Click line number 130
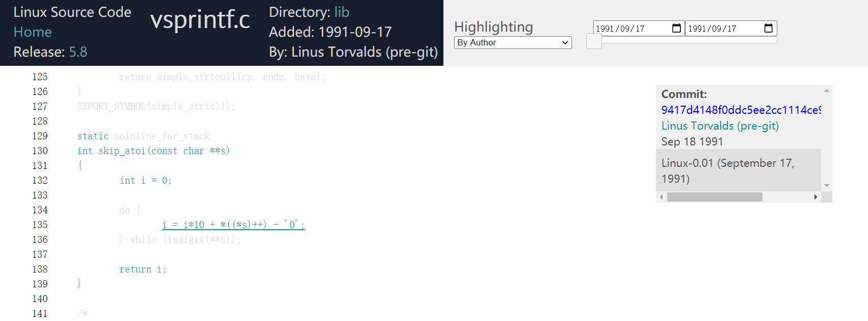Screen dimensions: 868x321 pyautogui.click(x=40, y=151)
